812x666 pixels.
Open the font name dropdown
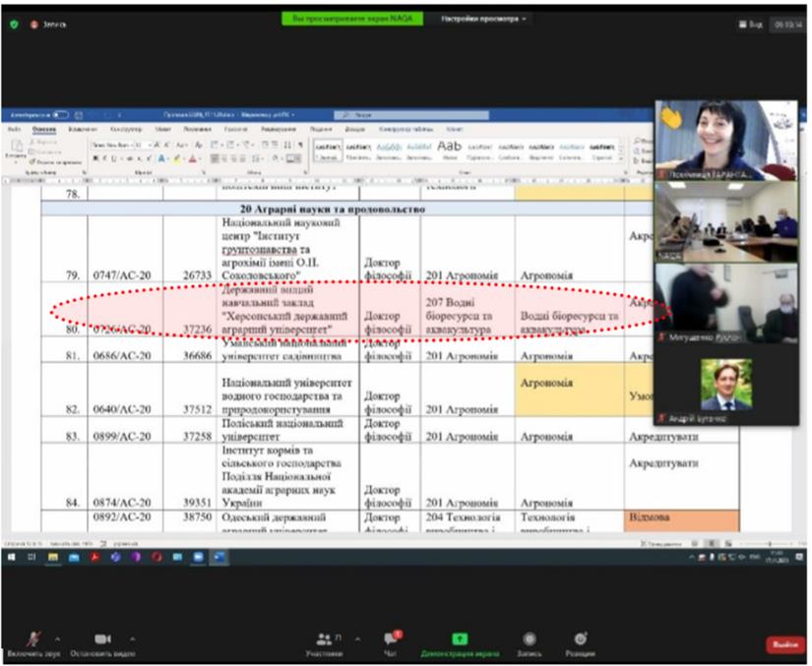(x=111, y=145)
